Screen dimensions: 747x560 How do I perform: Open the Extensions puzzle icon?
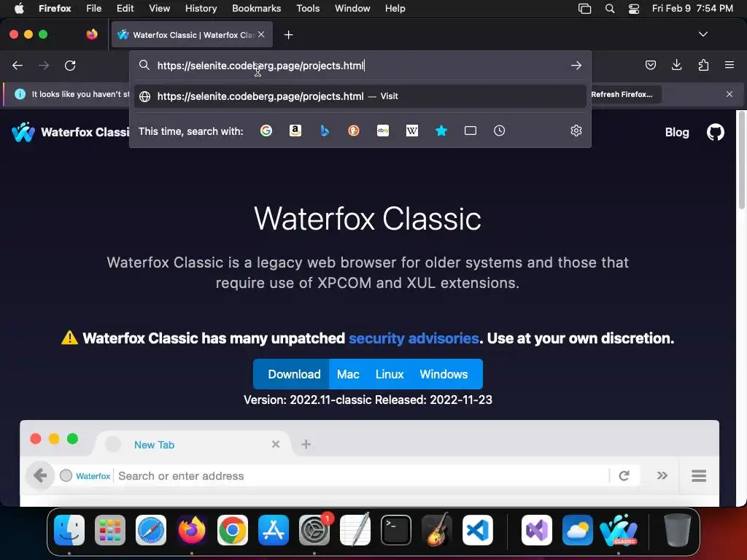[703, 65]
